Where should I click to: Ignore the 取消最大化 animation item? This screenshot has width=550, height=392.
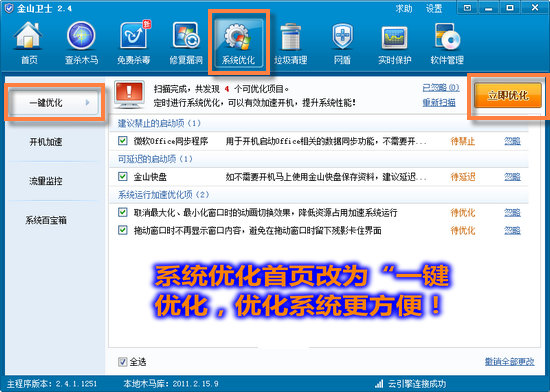(512, 212)
